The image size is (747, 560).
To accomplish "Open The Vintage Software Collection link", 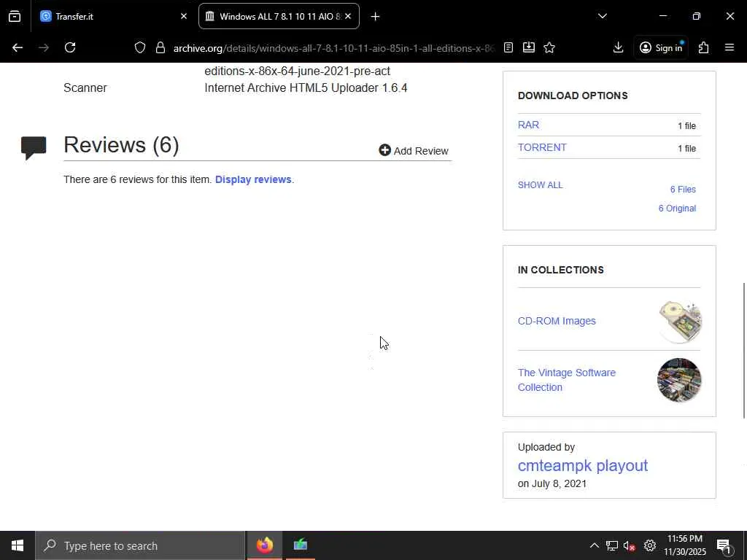I will point(566,380).
